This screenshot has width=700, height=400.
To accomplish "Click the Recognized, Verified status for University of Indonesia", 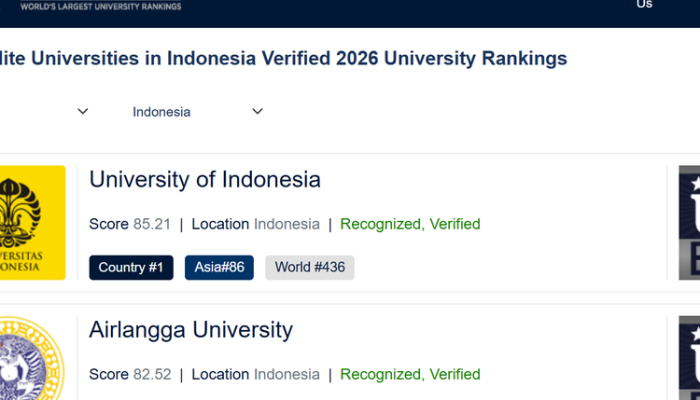I will pos(410,224).
